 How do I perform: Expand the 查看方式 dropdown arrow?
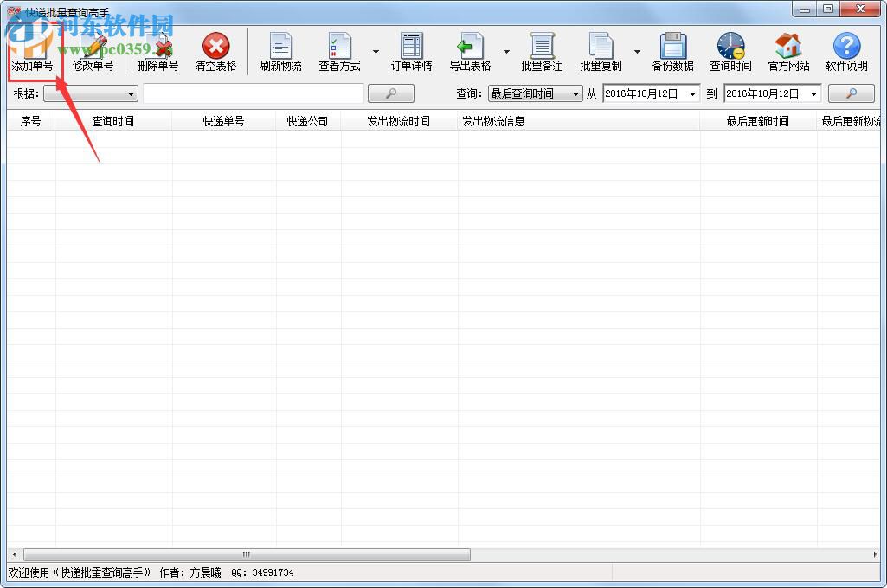376,51
